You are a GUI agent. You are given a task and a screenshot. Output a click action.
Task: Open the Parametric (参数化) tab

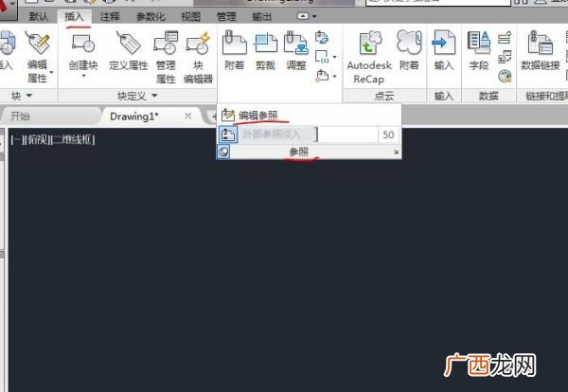point(151,16)
